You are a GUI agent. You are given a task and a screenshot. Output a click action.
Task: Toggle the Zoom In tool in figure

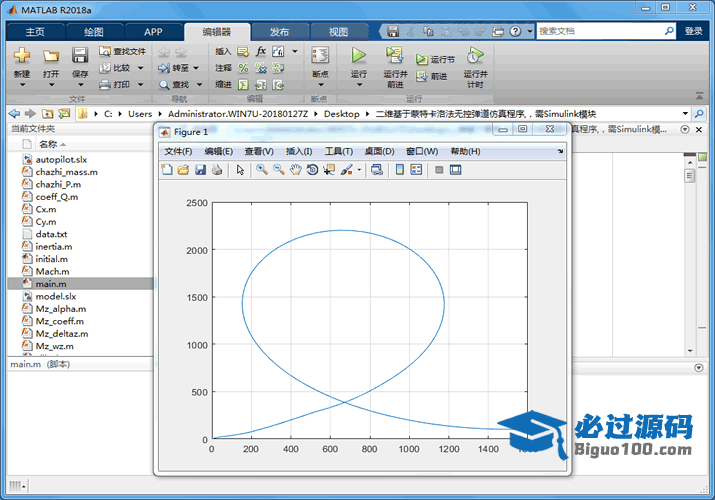[x=262, y=170]
